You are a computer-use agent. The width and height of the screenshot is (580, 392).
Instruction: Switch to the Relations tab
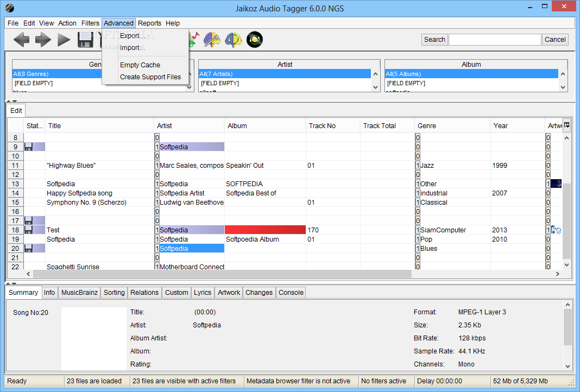pyautogui.click(x=144, y=293)
